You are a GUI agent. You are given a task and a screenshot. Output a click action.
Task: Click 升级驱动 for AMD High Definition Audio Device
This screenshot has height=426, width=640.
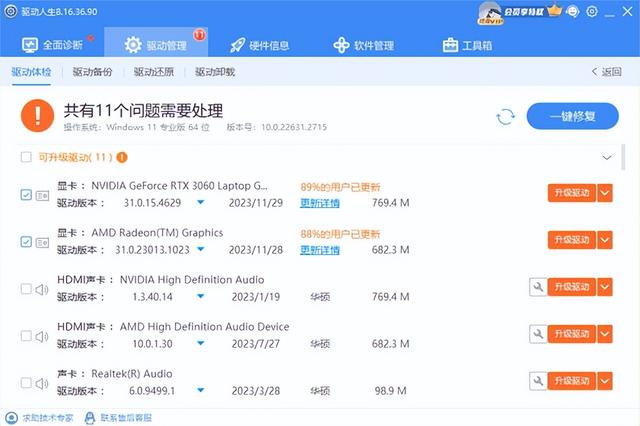(572, 334)
